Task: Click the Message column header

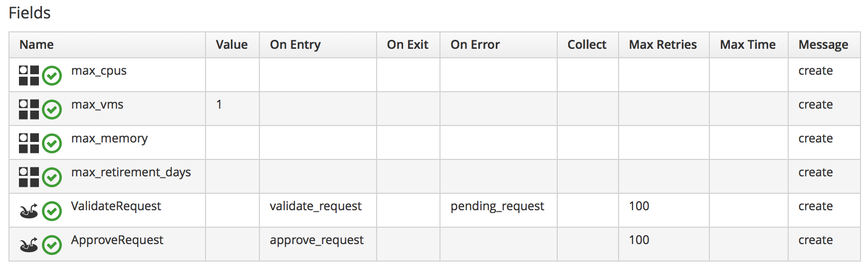Action: point(823,45)
